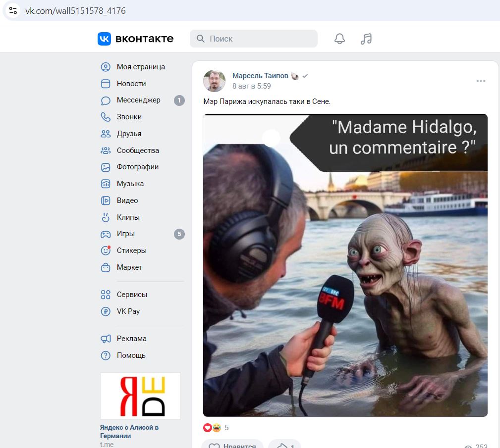500x448 pixels.
Task: Open Музыка icon in sidebar
Action: [x=106, y=184]
